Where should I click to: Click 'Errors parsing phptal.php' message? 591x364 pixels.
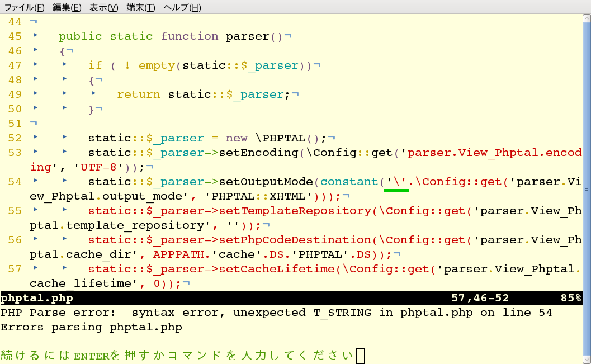pyautogui.click(x=91, y=327)
